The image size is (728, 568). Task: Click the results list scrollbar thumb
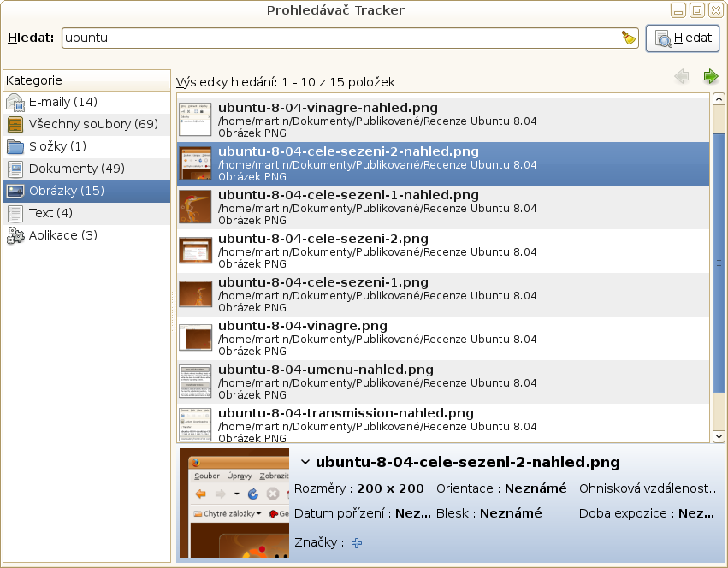click(719, 263)
